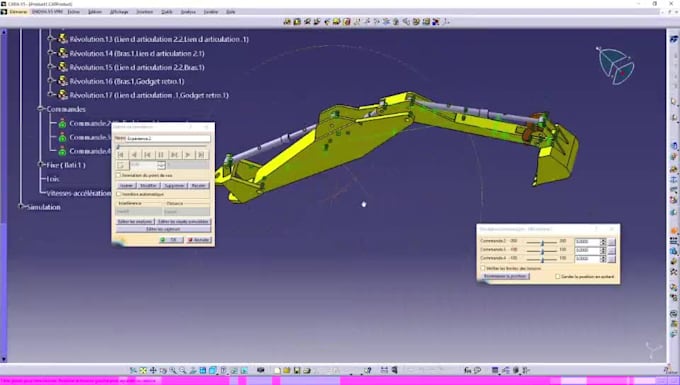Expand the Fixe (Bati.1) node

pyautogui.click(x=41, y=165)
